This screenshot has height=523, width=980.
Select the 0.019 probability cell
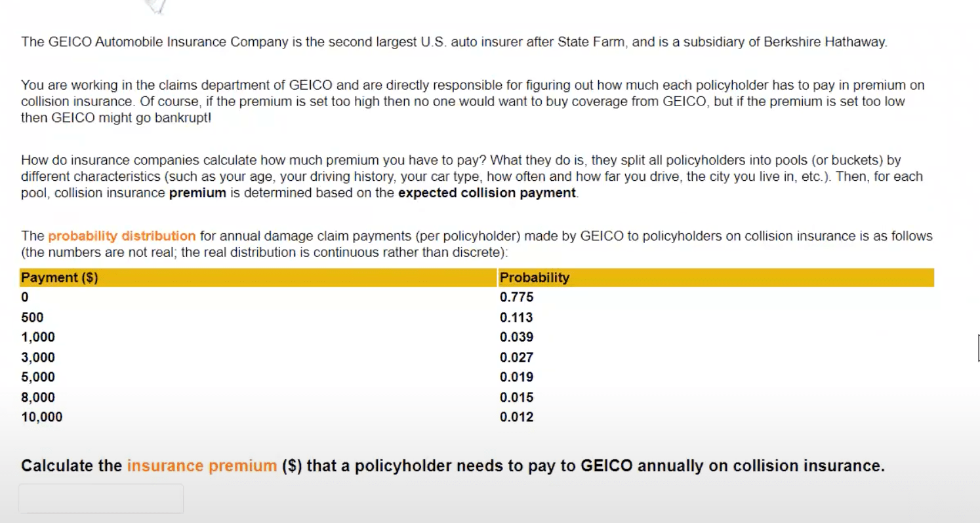pyautogui.click(x=517, y=378)
